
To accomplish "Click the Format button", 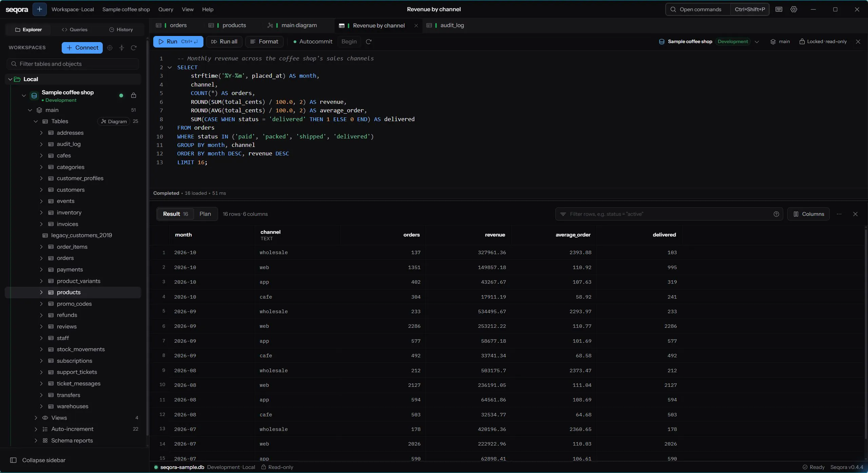I will point(264,41).
